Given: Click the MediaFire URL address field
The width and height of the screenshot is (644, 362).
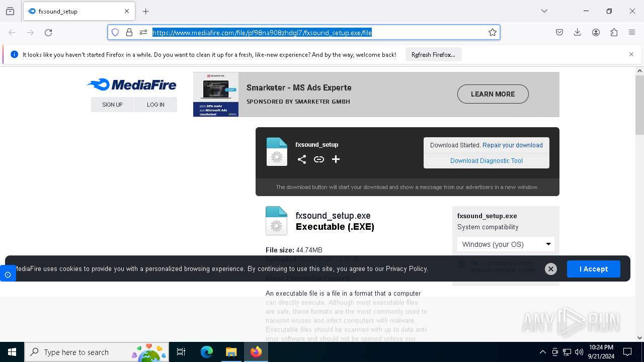Looking at the screenshot, I should pos(303,32).
